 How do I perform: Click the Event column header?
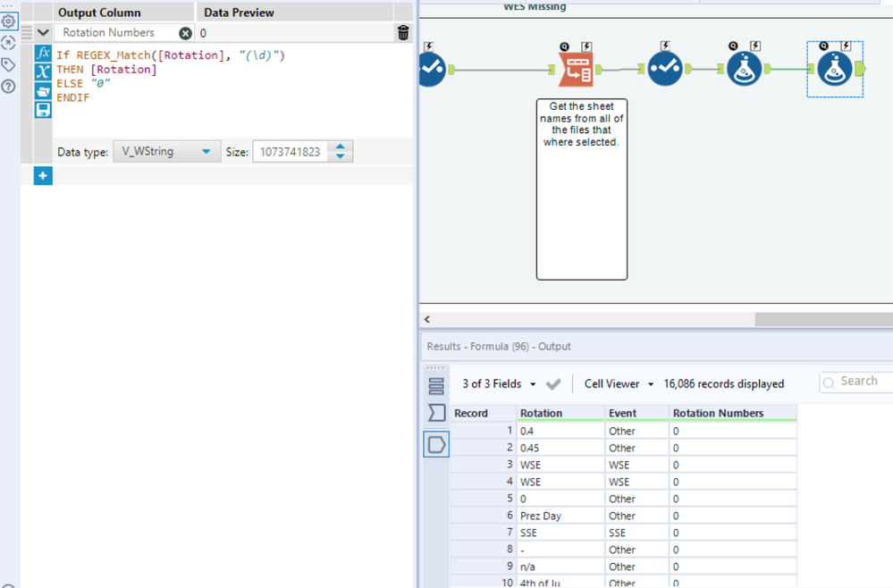637,413
